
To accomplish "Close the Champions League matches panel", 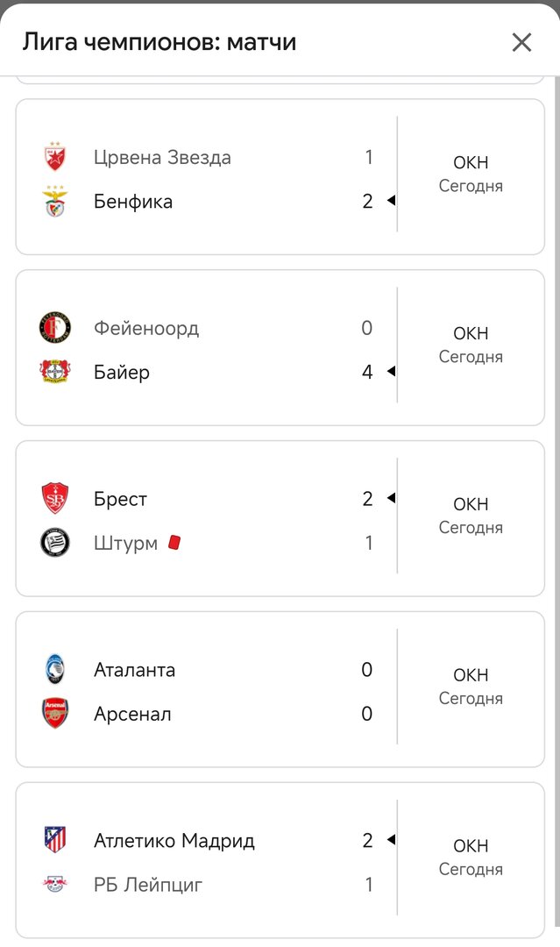I will point(521,42).
